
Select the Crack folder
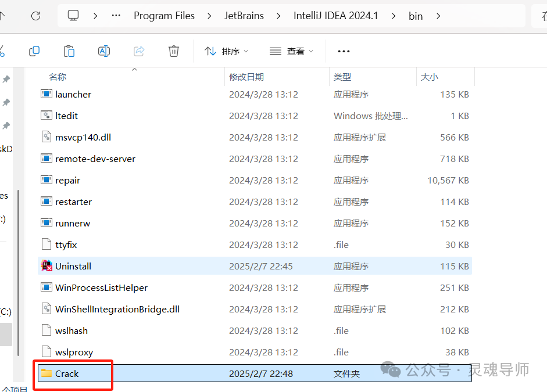click(x=67, y=373)
